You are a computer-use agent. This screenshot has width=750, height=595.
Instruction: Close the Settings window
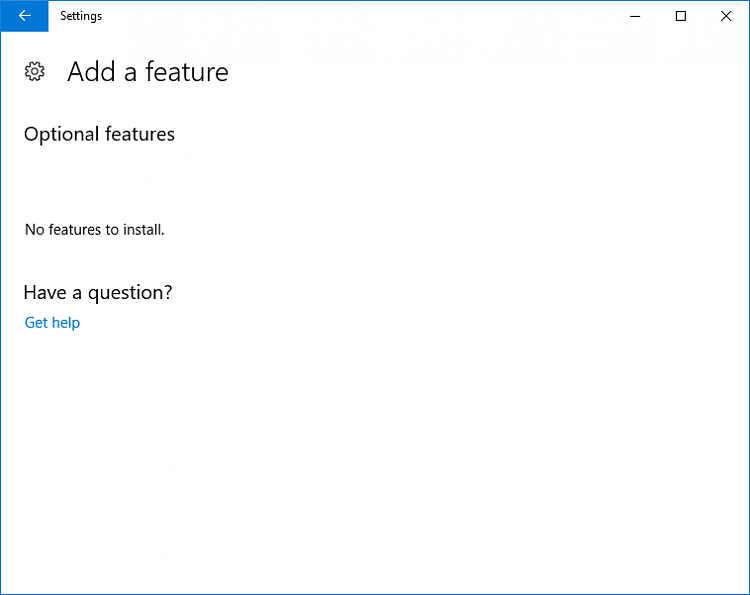coord(726,16)
